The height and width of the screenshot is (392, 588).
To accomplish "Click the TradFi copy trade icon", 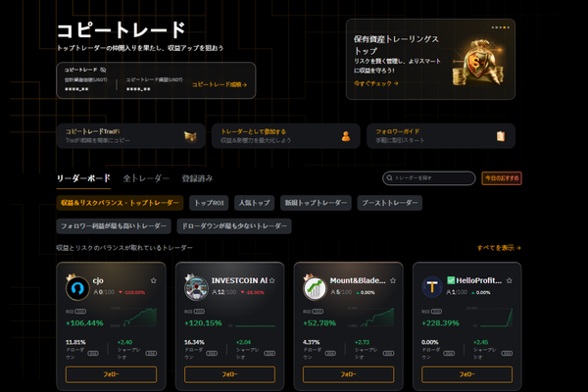I will pyautogui.click(x=190, y=136).
